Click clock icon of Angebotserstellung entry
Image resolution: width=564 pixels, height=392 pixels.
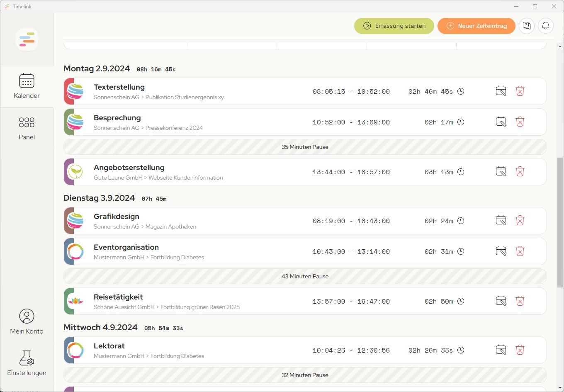[x=461, y=172]
